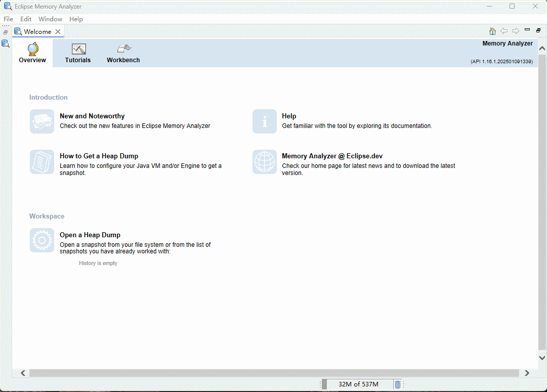The width and height of the screenshot is (547, 392).
Task: Open the Help documentation link
Action: point(289,116)
